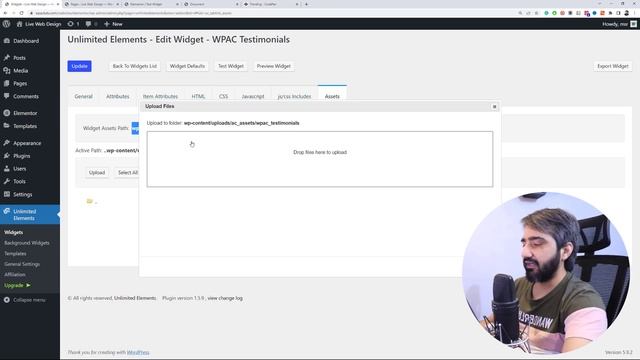Switch to the second browser tab
640x360 pixels.
click(x=91, y=4)
